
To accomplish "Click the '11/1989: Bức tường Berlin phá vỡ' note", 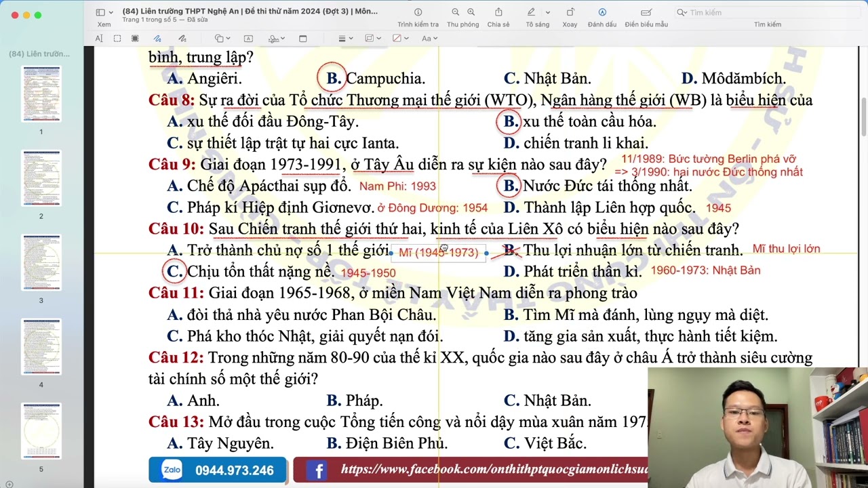I will point(709,159).
